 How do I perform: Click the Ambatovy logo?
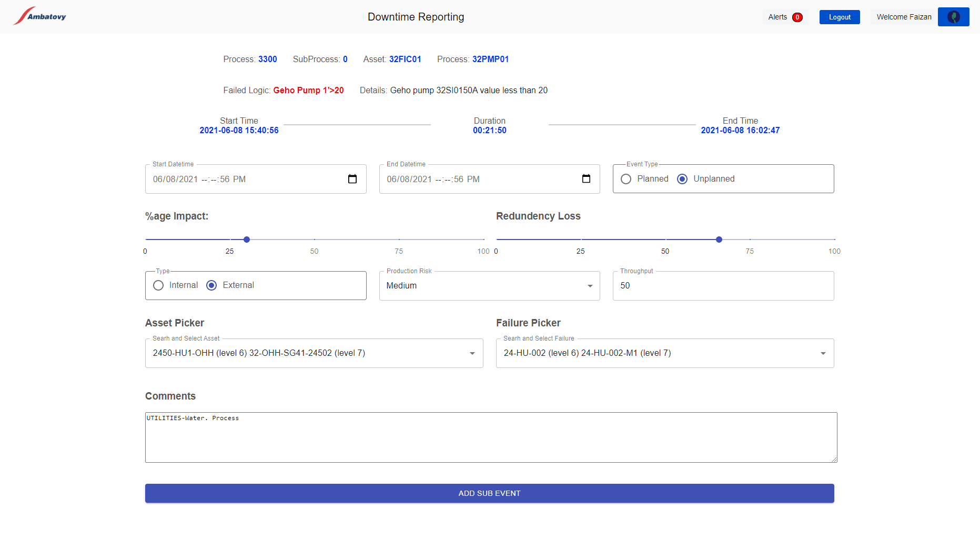pos(39,16)
